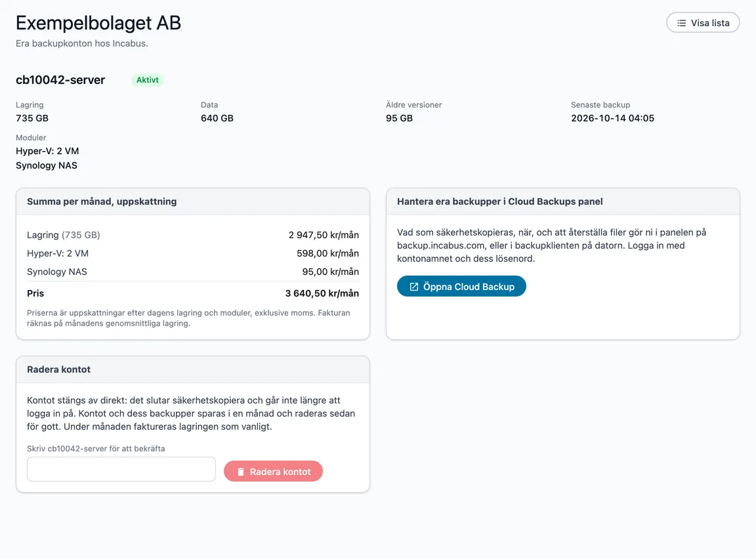Click the list icon in Visa lista
The width and height of the screenshot is (756, 559).
point(681,23)
